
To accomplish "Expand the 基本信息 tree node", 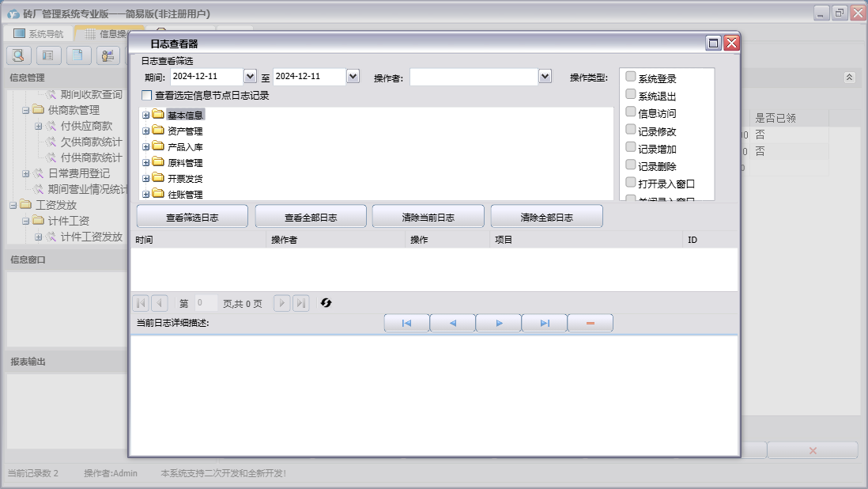I will (145, 116).
